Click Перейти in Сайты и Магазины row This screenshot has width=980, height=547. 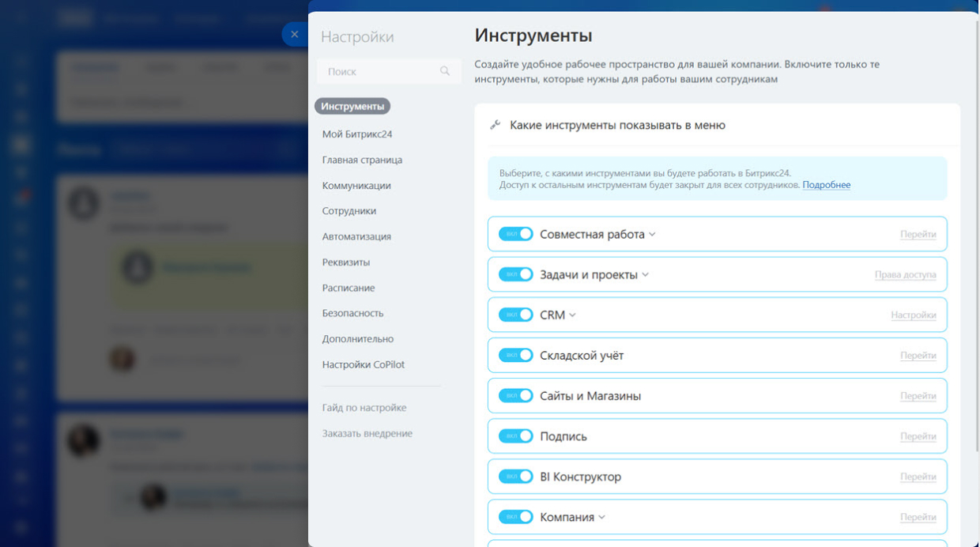click(x=918, y=396)
